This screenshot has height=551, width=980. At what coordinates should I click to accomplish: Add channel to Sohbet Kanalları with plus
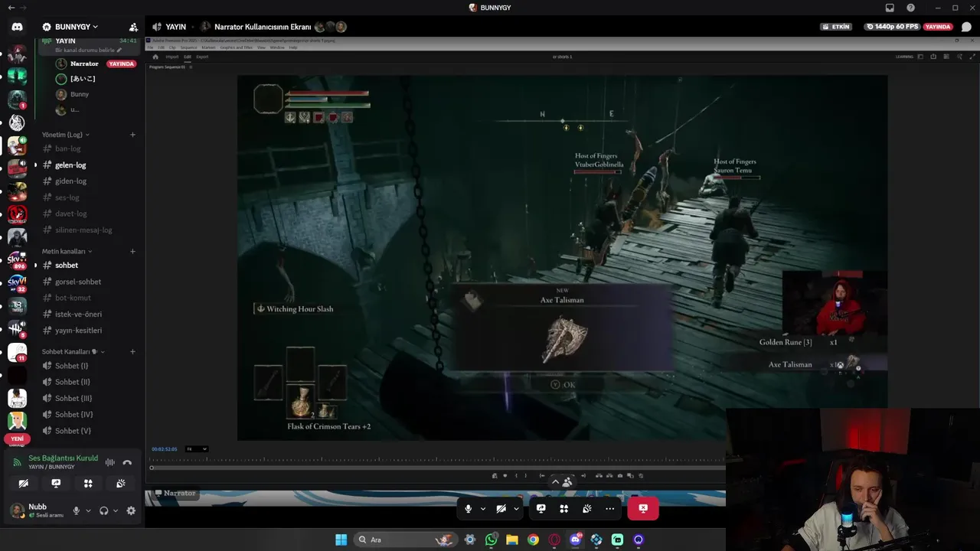pyautogui.click(x=132, y=352)
